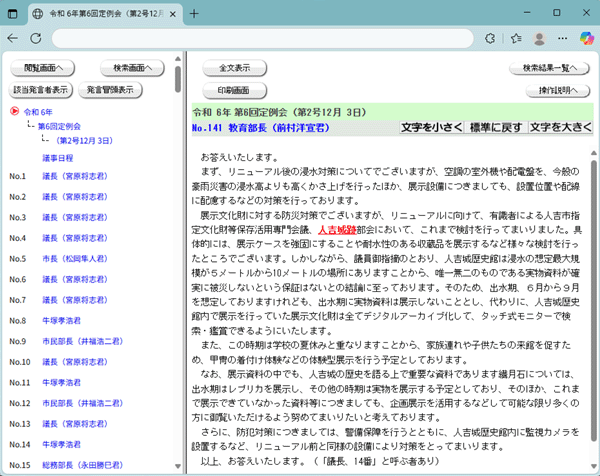Open the browser extensions menu

tap(490, 38)
